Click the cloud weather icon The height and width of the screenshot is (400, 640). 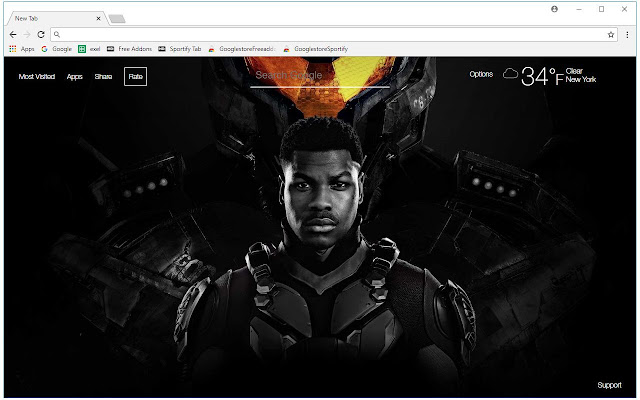coord(510,74)
